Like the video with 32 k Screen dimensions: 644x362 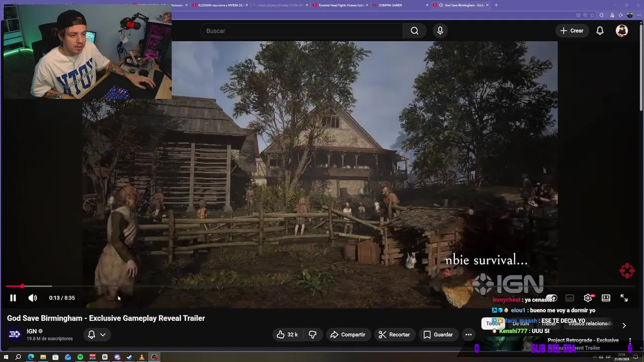click(x=287, y=334)
